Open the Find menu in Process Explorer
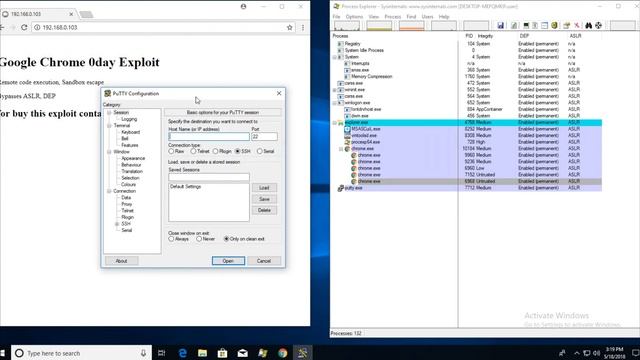This screenshot has width=640, height=360. 411,17
